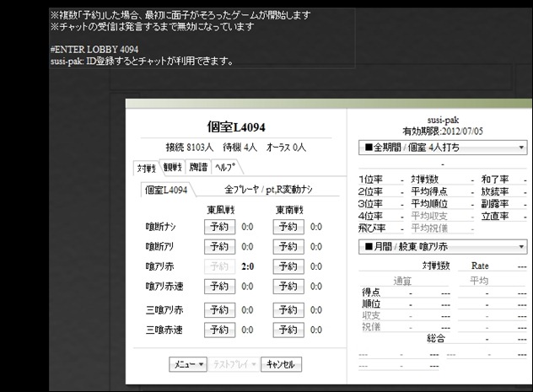The image size is (533, 392).
Task: Click the susi-pak username
Action: tap(443, 120)
